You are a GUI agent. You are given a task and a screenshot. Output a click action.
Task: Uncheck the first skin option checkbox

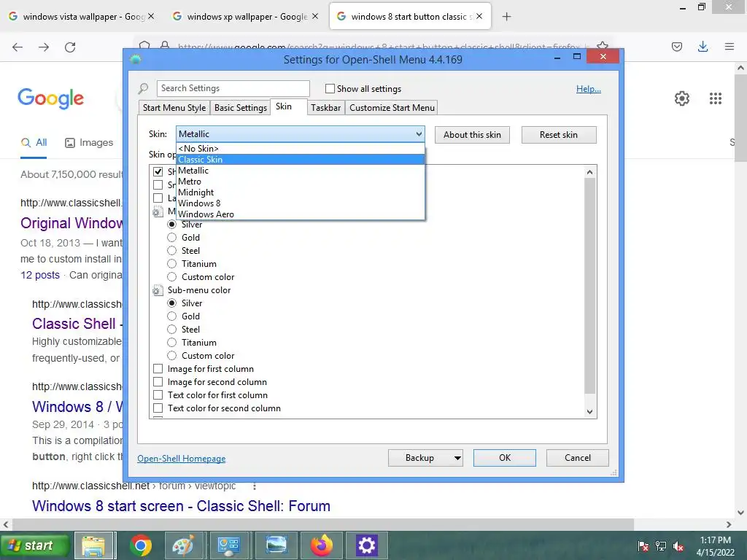pyautogui.click(x=158, y=171)
